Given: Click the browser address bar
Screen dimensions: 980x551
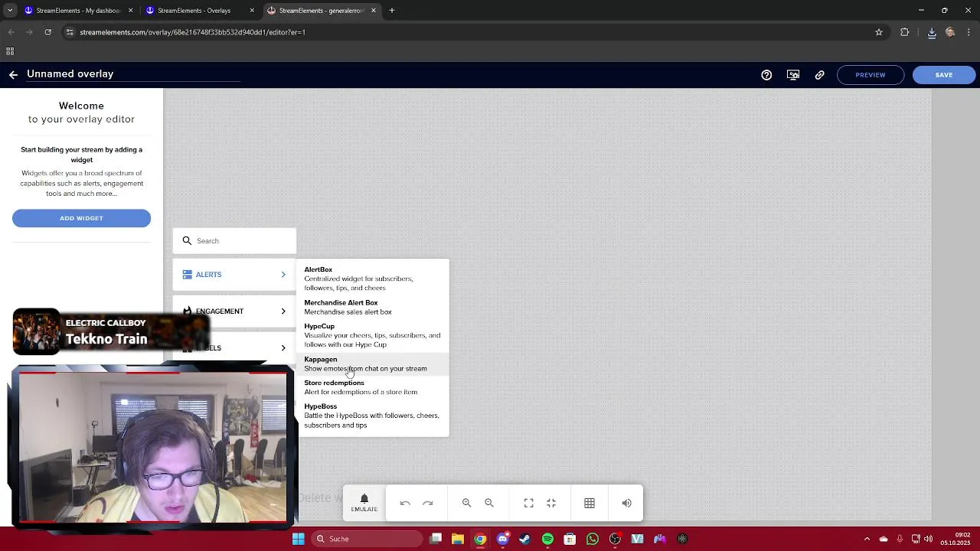Looking at the screenshot, I should pyautogui.click(x=475, y=32).
